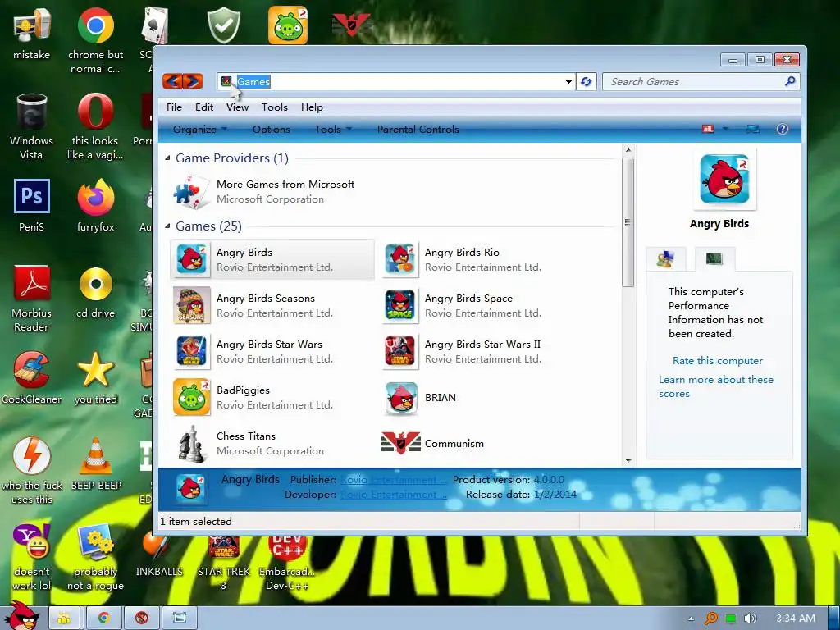
Task: Select the Angry Birds Star Wars icon
Action: pos(192,352)
